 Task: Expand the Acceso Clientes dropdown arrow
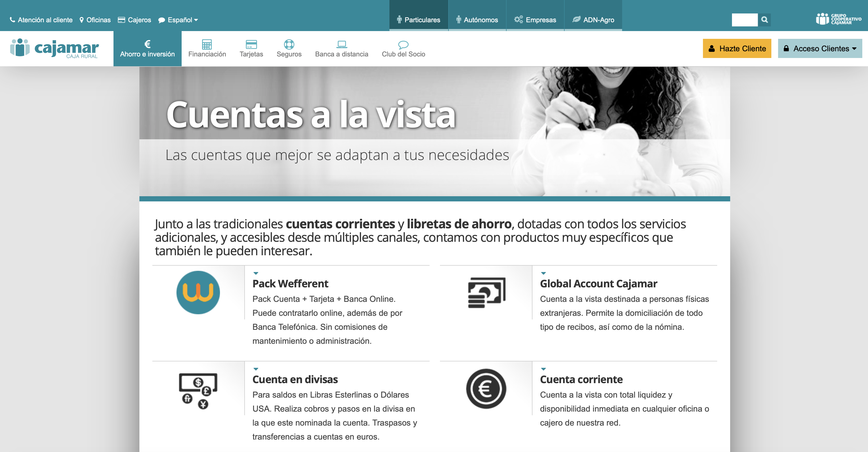click(x=854, y=48)
